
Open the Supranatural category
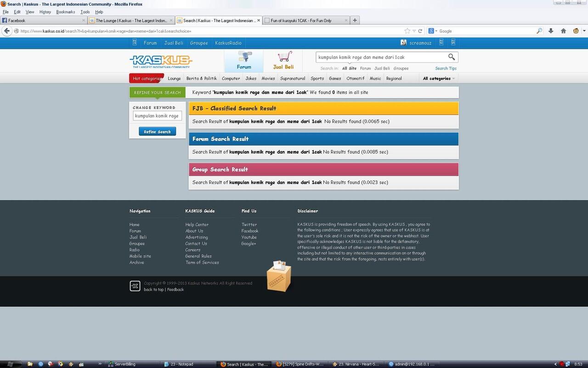pyautogui.click(x=293, y=78)
